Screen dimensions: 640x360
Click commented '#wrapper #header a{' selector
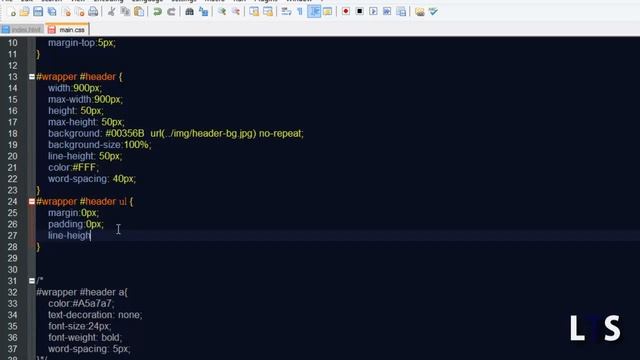(x=82, y=292)
